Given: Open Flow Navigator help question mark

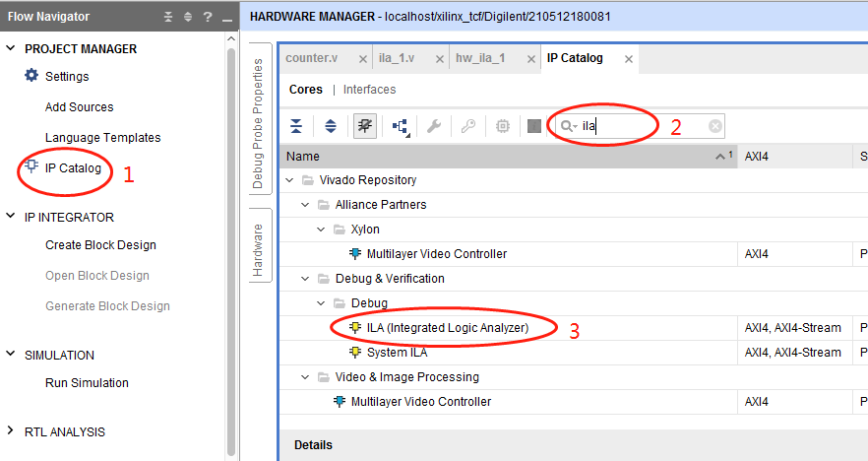Looking at the screenshot, I should (208, 17).
